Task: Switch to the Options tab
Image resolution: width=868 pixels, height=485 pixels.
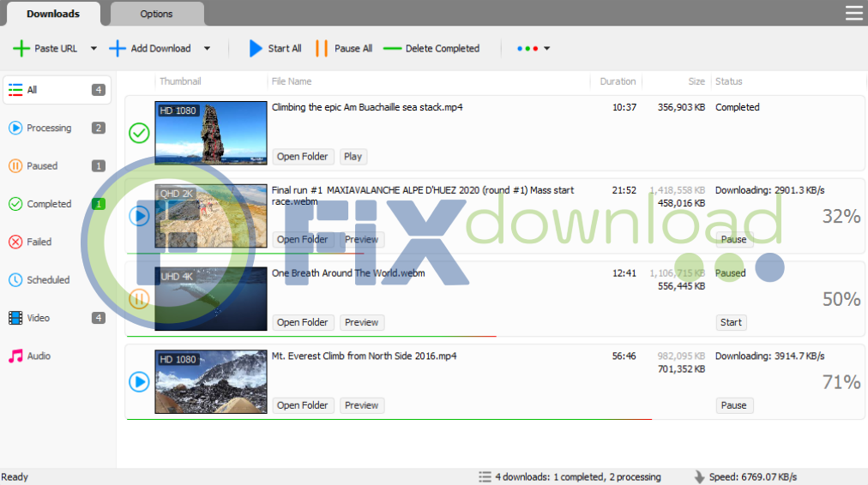Action: pyautogui.click(x=156, y=14)
